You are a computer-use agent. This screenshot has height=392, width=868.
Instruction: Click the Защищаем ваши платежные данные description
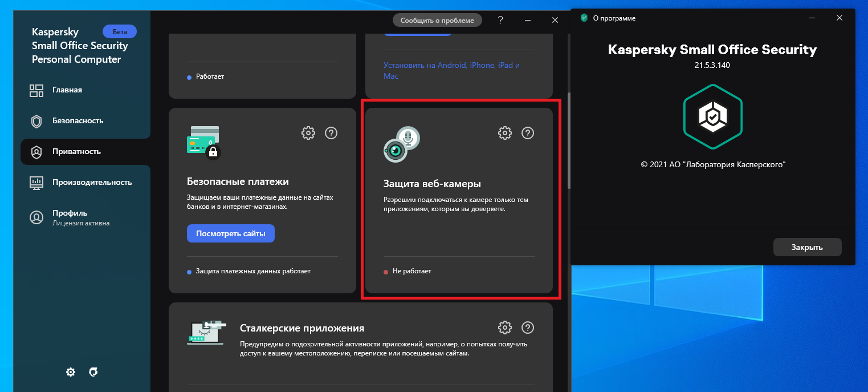click(260, 202)
